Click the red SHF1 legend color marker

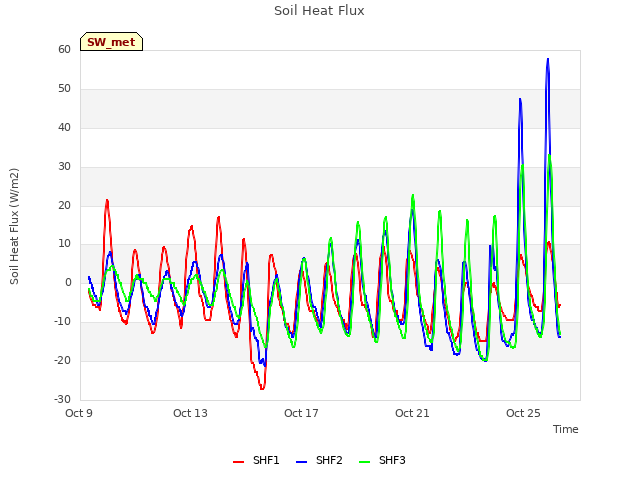point(238,462)
